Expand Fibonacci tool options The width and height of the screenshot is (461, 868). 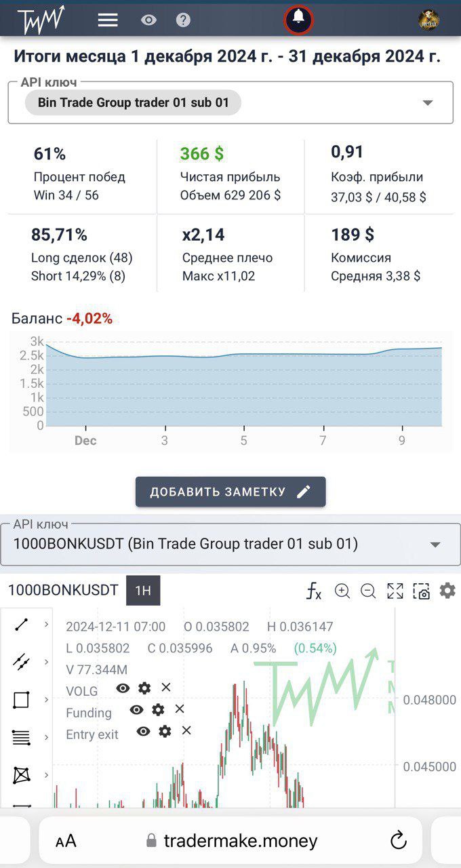46,737
